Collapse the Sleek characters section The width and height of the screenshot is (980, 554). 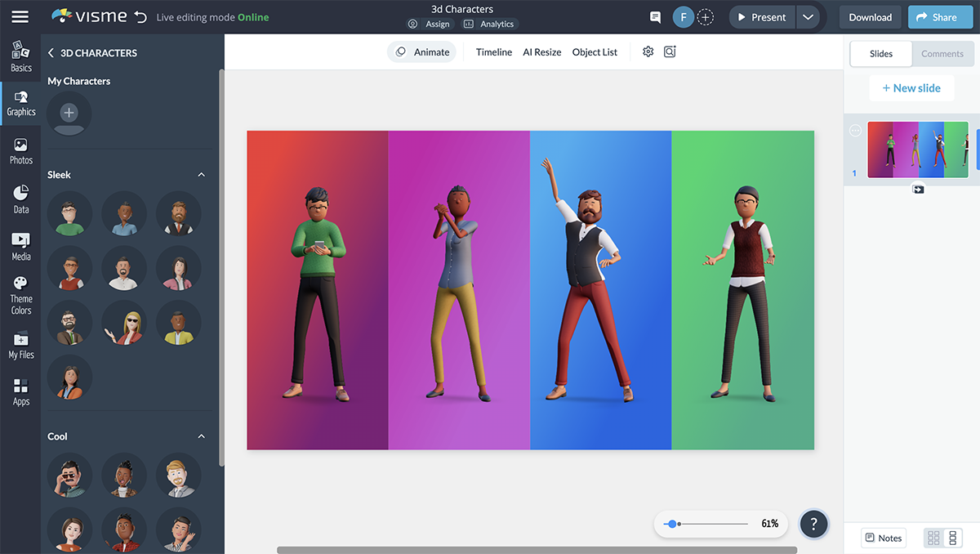(x=202, y=175)
